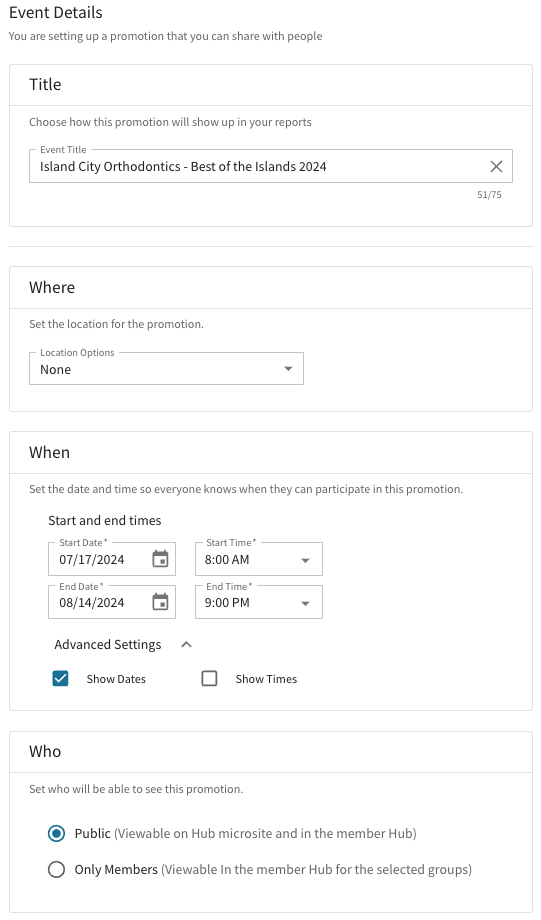Image resolution: width=541 pixels, height=920 pixels.
Task: Open the Location Options dropdown
Action: tap(166, 368)
